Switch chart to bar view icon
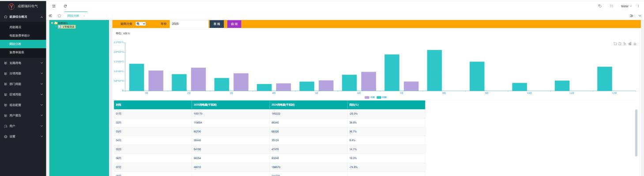Image resolution: width=644 pixels, height=176 pixels. [630, 43]
